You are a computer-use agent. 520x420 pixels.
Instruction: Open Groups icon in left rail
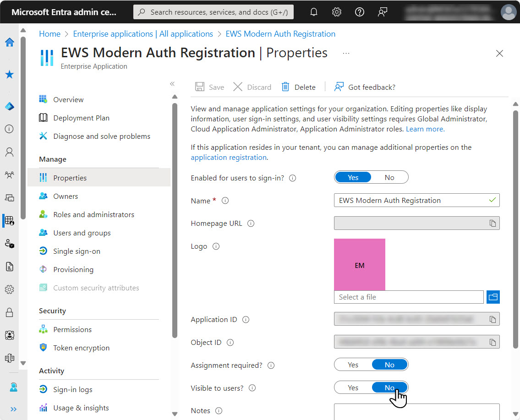click(10, 175)
